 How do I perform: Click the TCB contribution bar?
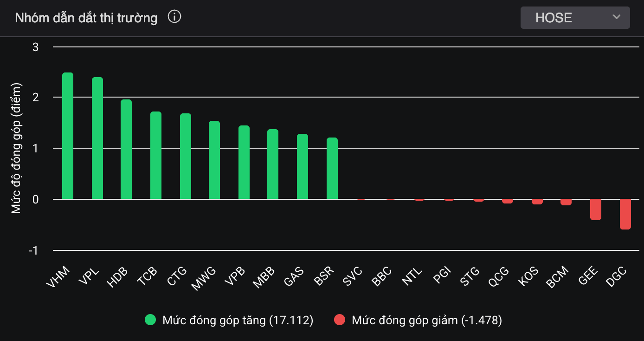156,156
